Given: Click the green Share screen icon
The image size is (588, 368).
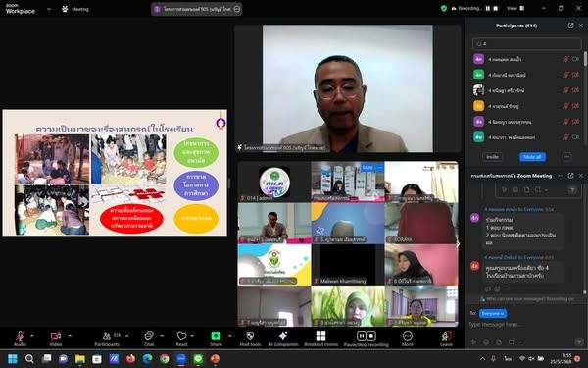Looking at the screenshot, I should [216, 336].
